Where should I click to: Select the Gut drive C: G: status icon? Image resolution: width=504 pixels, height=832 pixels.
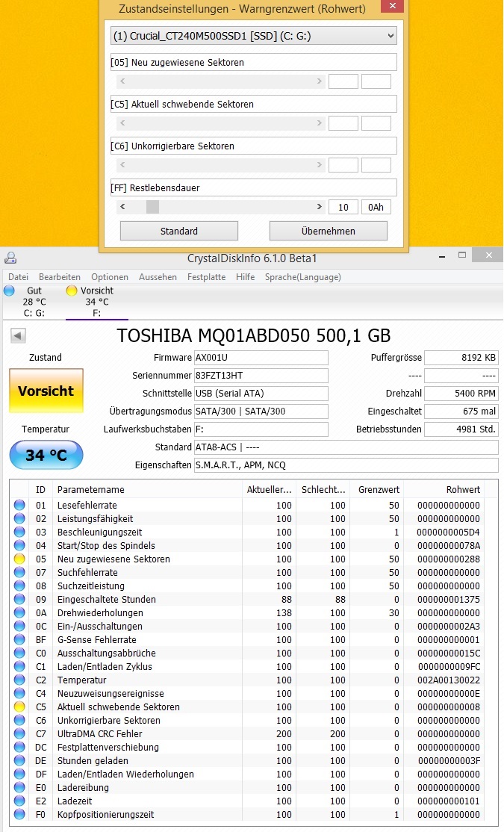[9, 291]
